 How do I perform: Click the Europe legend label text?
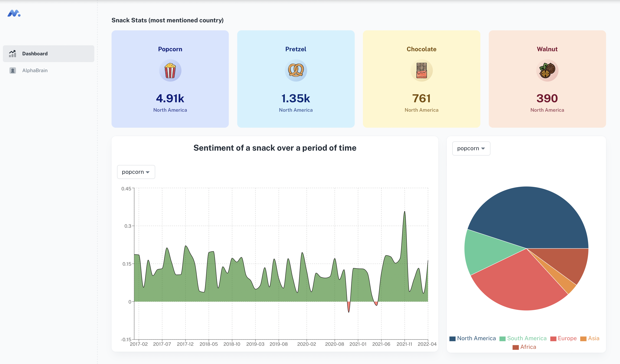pyautogui.click(x=567, y=338)
